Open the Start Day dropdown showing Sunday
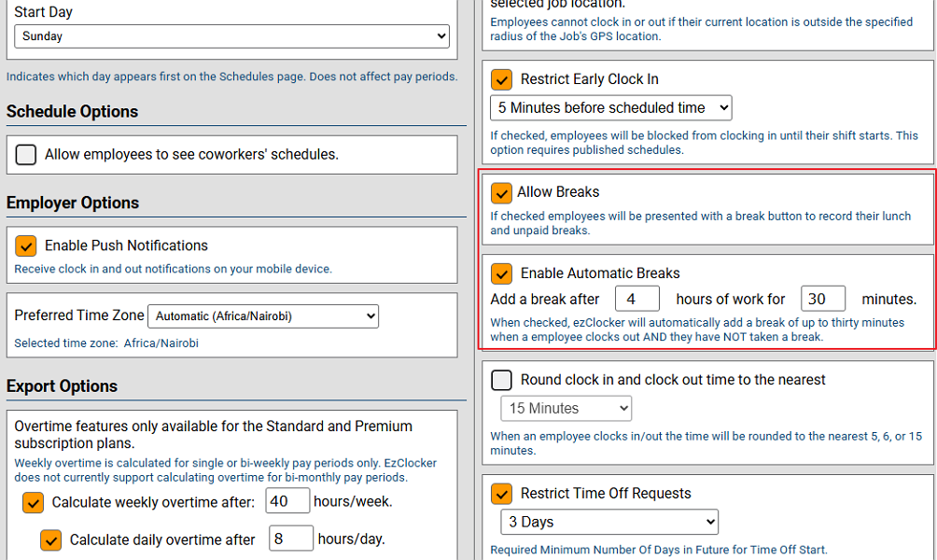Screen dimensions: 937x560 [231, 36]
